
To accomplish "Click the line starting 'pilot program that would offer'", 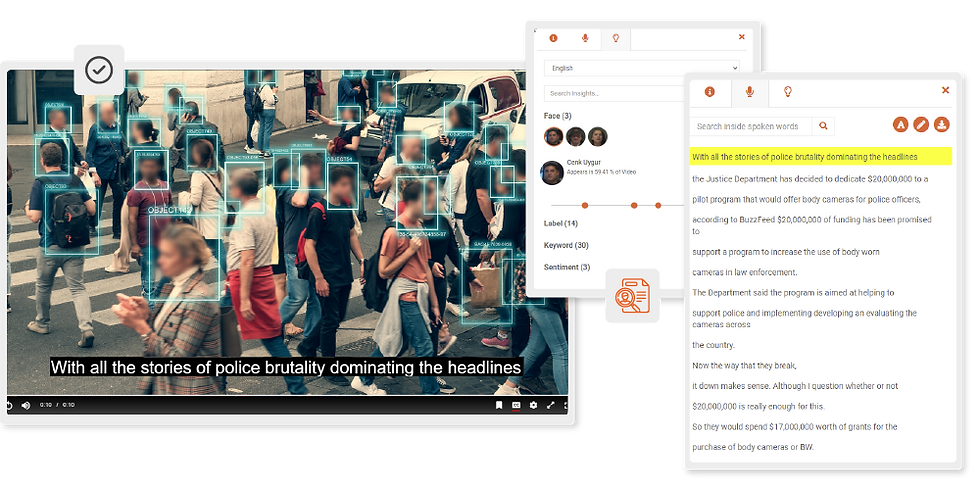I will (x=806, y=199).
